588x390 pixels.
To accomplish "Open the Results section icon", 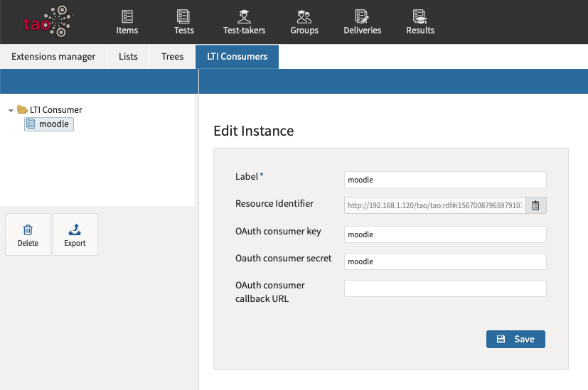I will 420,16.
